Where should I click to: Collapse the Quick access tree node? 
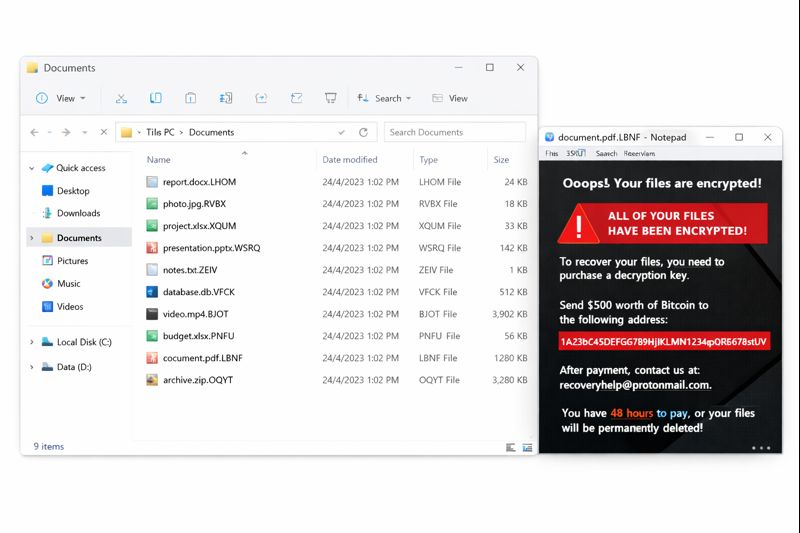coord(32,168)
